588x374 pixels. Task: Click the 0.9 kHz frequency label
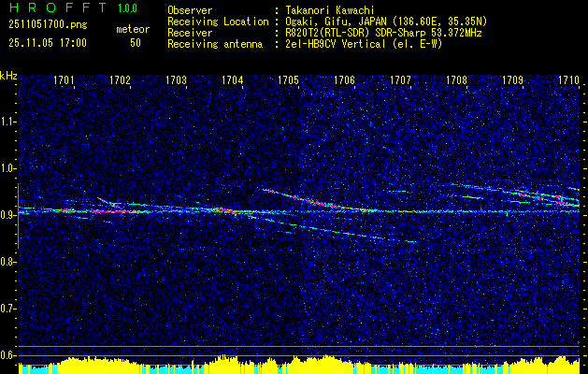point(7,215)
